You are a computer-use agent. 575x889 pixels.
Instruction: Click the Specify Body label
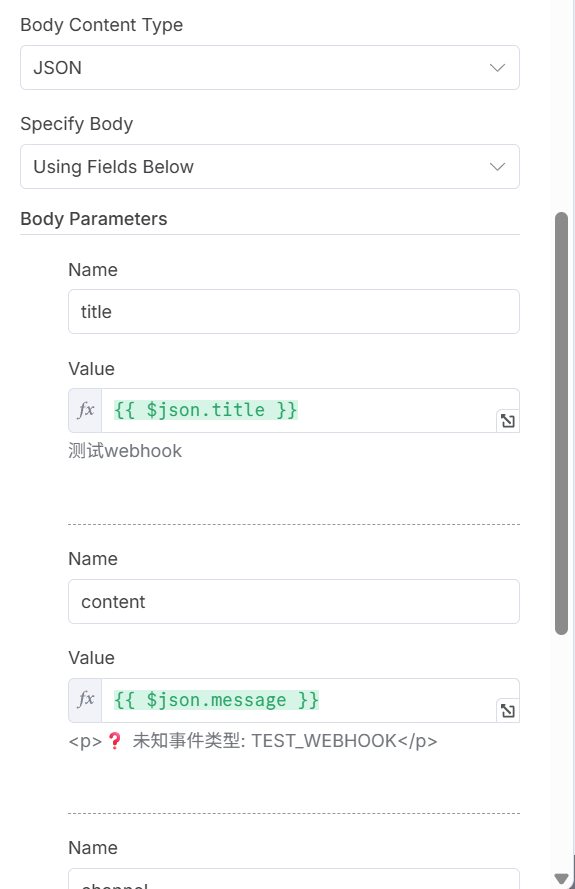coord(77,124)
